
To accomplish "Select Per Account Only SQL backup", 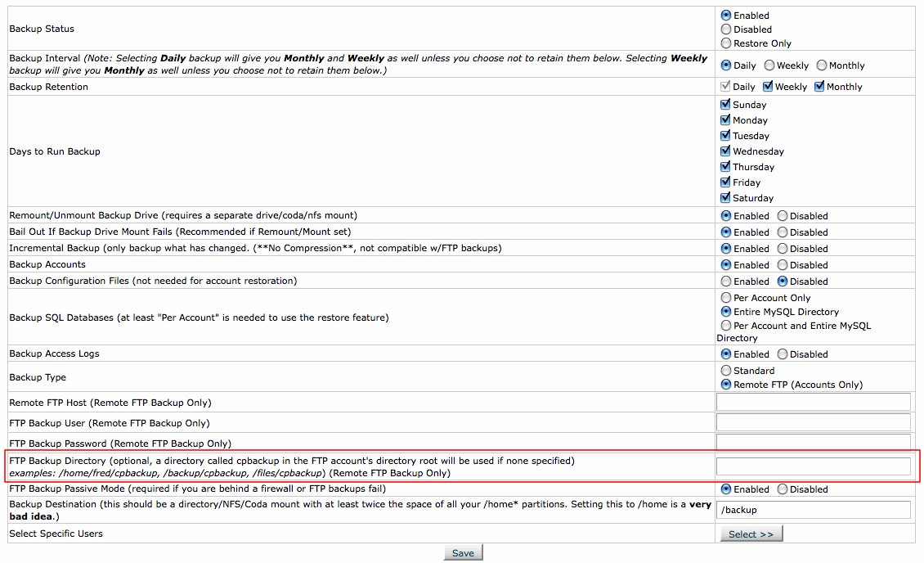I will [x=726, y=298].
